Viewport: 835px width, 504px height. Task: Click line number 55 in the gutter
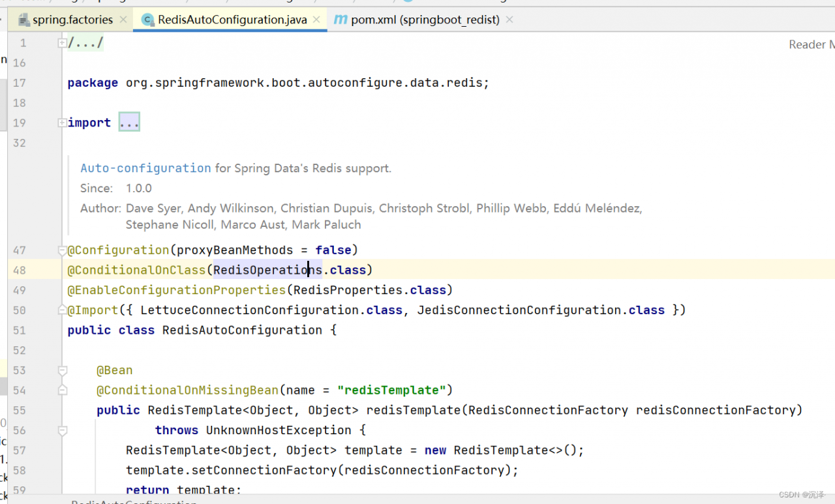pos(19,410)
